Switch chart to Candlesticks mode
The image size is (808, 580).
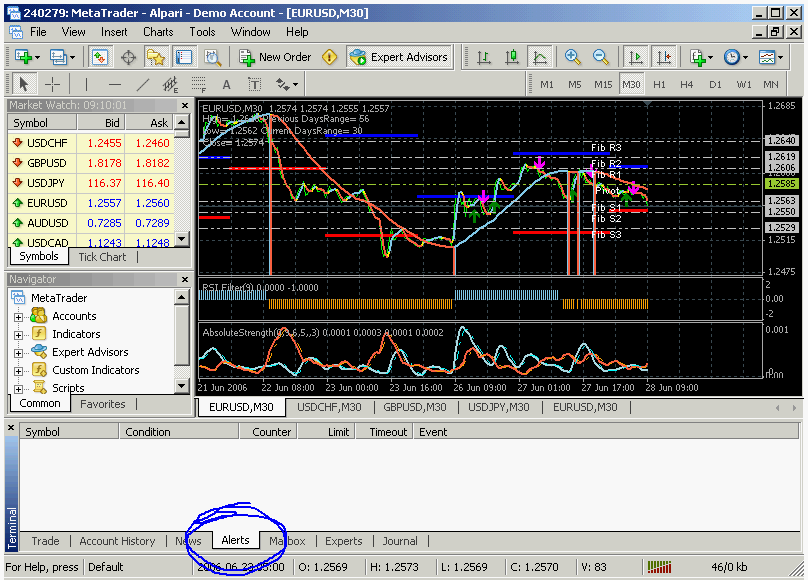pyautogui.click(x=512, y=57)
